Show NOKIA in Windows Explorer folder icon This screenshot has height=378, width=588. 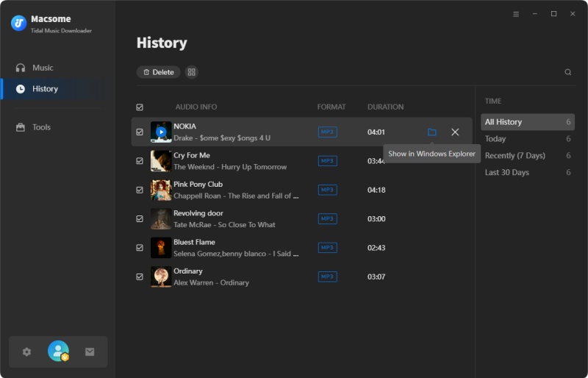pos(432,132)
